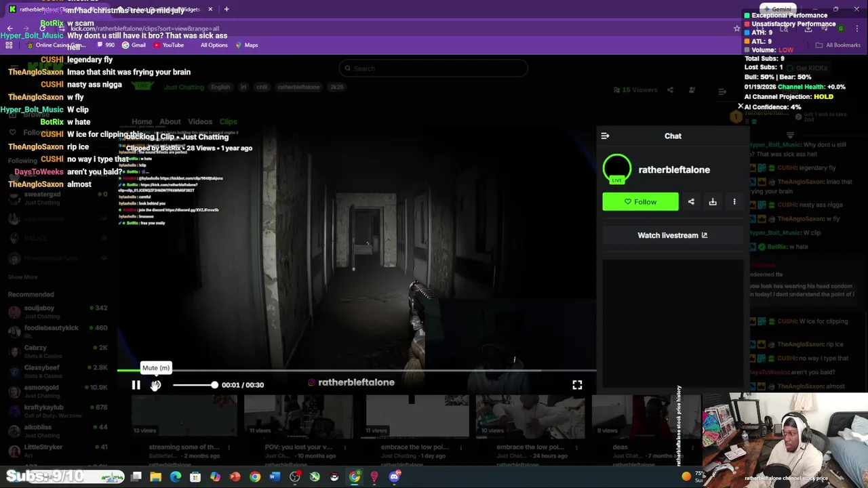Reload the page with refresh icon
Image resolution: width=868 pixels, height=488 pixels.
(42, 28)
